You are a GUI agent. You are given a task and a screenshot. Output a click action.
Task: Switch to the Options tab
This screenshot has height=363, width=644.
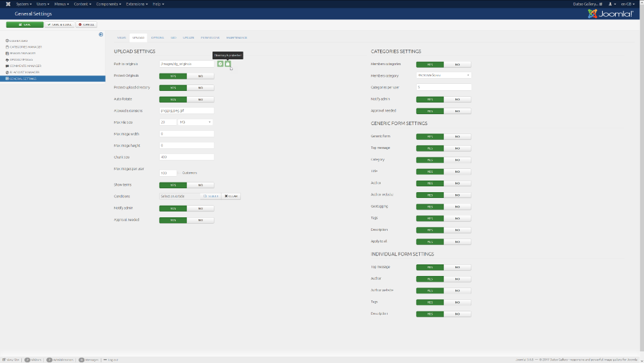pos(157,38)
